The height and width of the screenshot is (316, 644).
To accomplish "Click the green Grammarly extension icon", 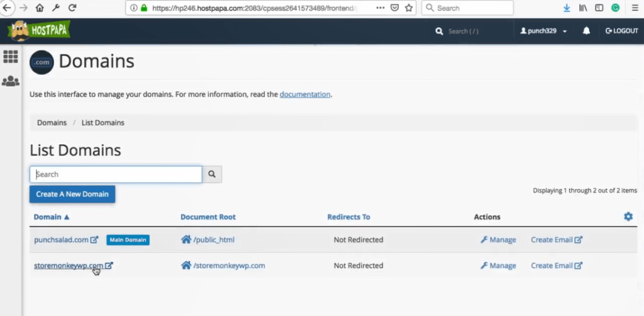I will pos(615,8).
